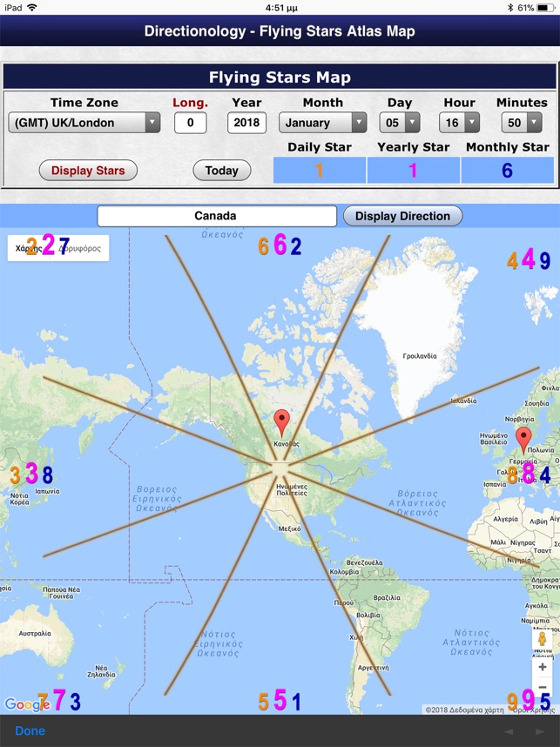The width and height of the screenshot is (560, 747).
Task: Click the Βραζιλία label on map
Action: click(387, 597)
